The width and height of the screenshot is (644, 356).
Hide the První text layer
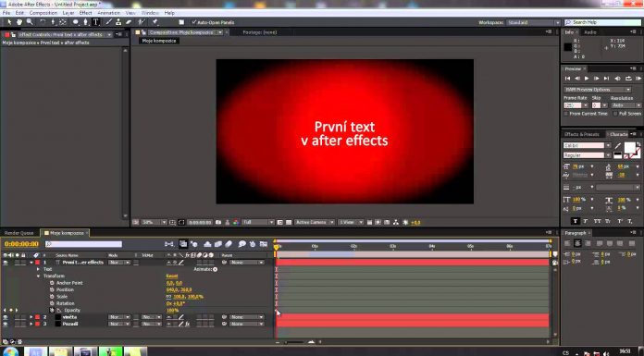point(6,263)
